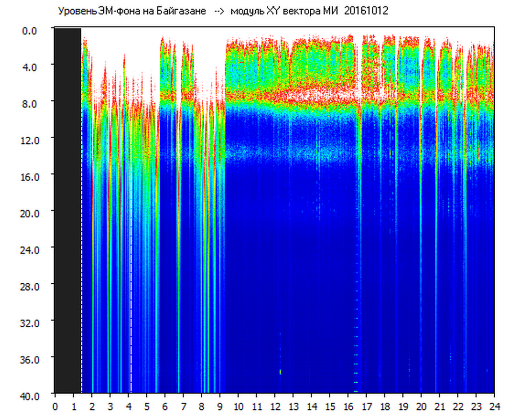The width and height of the screenshot is (512, 420).
Task: Click the small green spot near hour 12 bottom
Action: (x=280, y=371)
